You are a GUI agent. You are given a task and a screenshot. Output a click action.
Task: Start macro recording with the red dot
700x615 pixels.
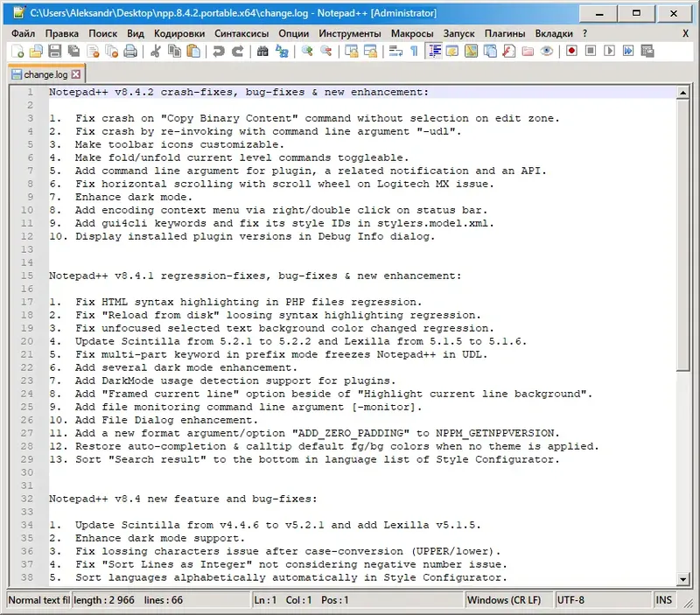point(571,51)
